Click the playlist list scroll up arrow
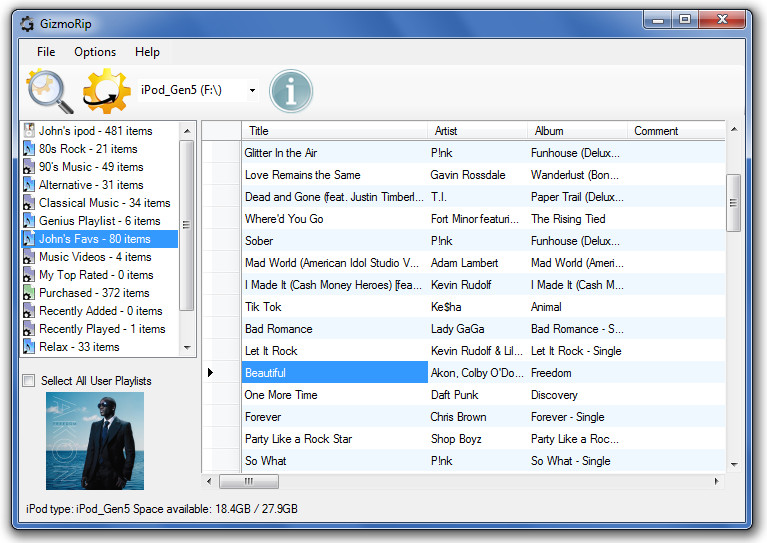 pos(187,131)
